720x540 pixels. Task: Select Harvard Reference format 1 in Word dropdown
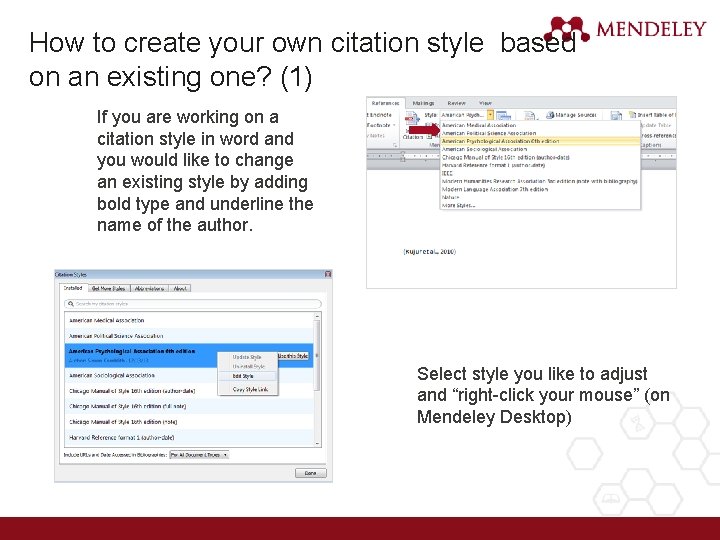pyautogui.click(x=540, y=165)
